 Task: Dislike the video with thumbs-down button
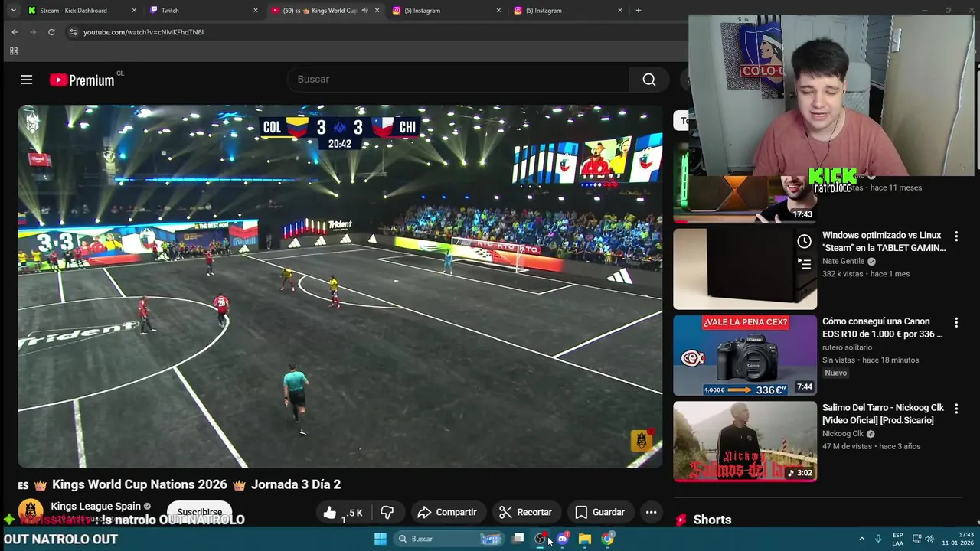coord(387,513)
